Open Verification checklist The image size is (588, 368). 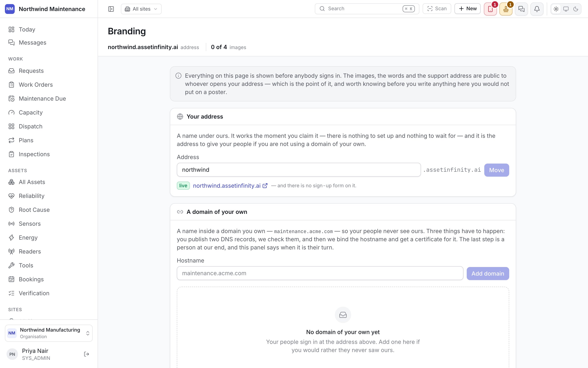49,293
